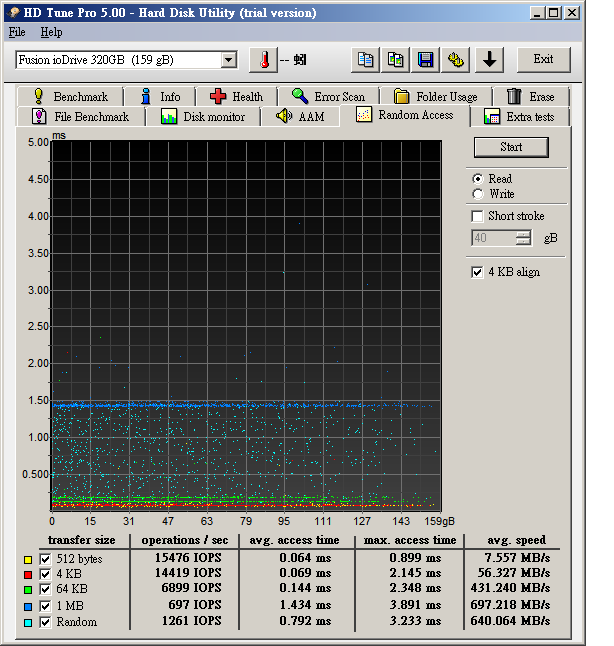614x646 pixels.
Task: Click the 697.218 MB/s avg speed value
Action: (510, 605)
